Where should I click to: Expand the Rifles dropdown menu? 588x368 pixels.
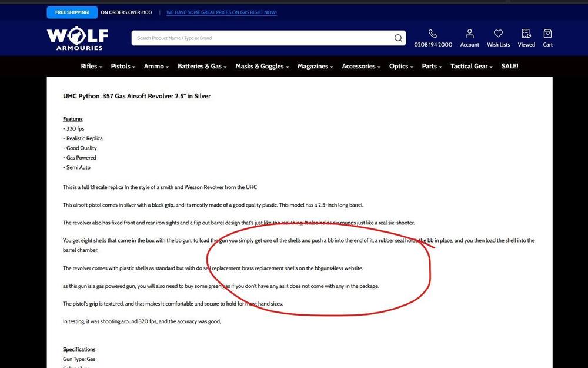pos(91,67)
